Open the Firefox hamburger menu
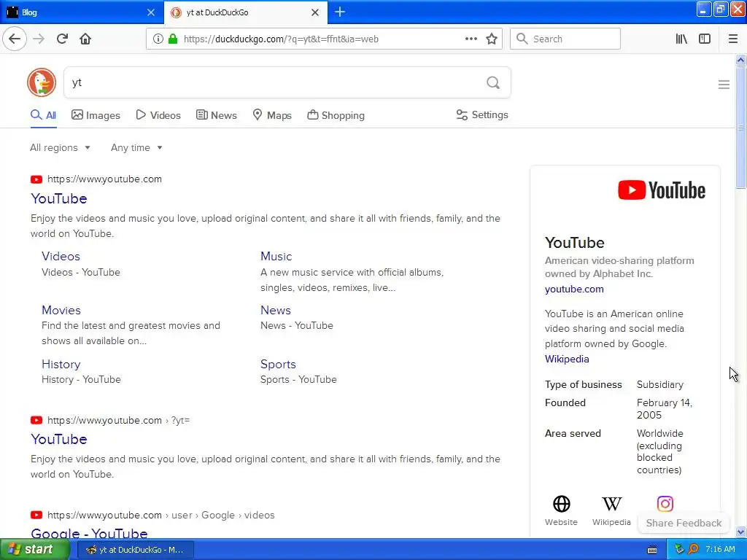 [733, 39]
